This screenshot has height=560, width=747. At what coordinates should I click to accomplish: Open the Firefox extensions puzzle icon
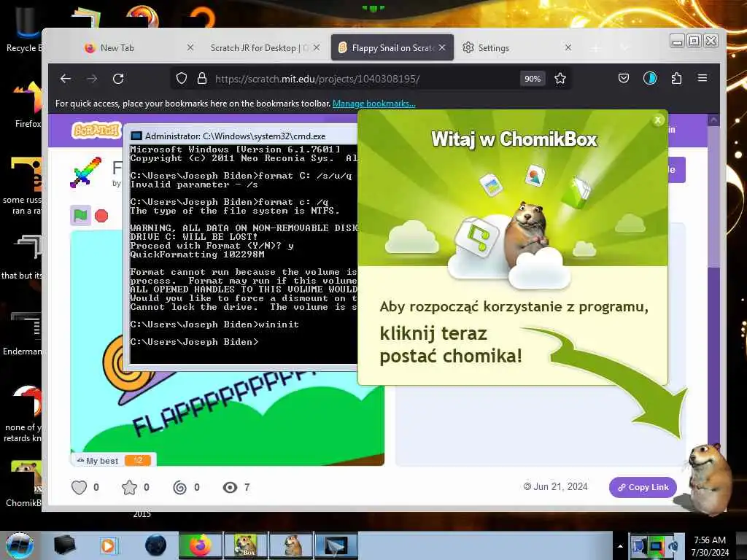coord(676,78)
